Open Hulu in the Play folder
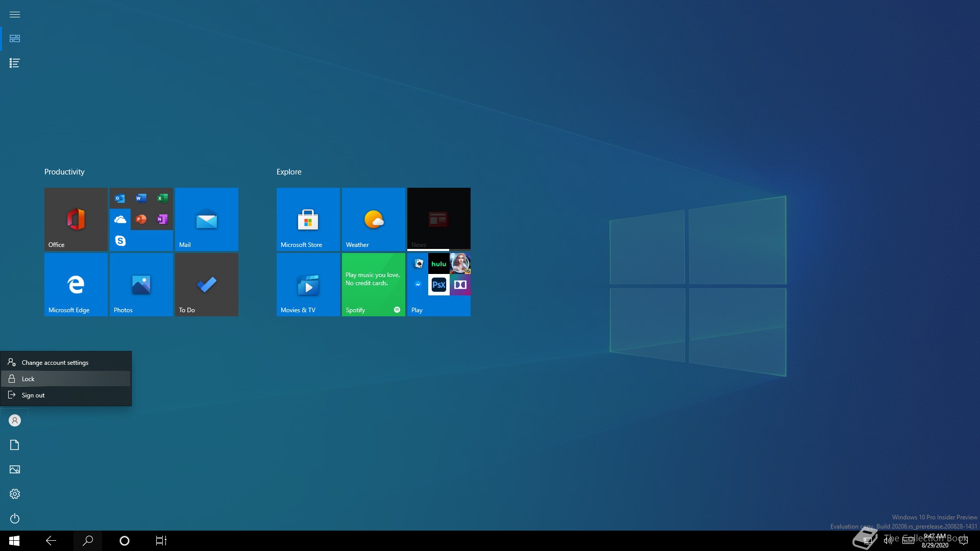This screenshot has width=980, height=551. pyautogui.click(x=439, y=264)
